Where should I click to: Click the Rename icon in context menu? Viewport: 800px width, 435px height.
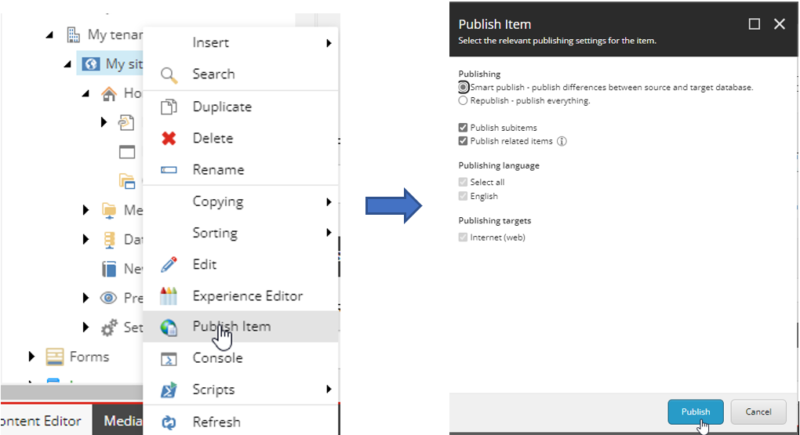pyautogui.click(x=168, y=170)
